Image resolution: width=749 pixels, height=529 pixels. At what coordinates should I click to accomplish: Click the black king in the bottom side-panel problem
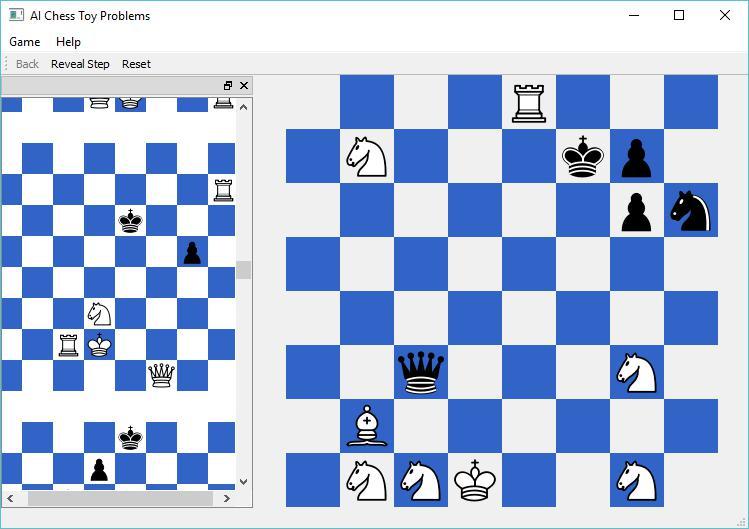(130, 438)
